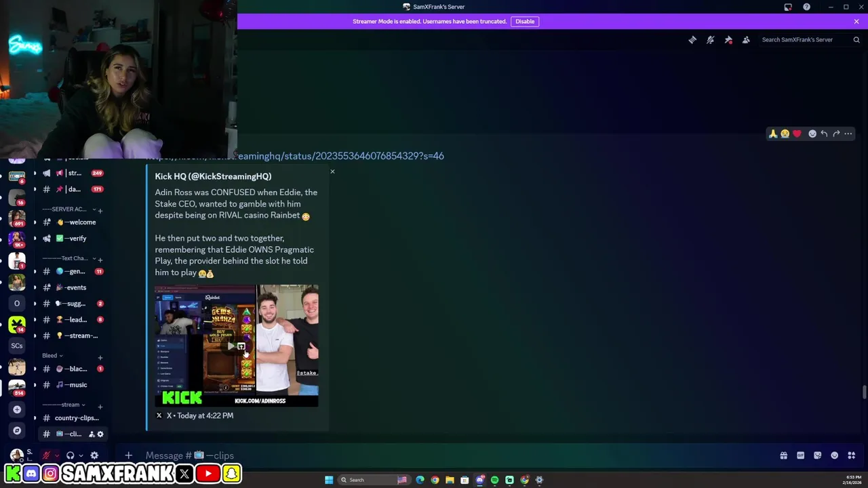Forward the message with arrow icon
868x488 pixels.
click(836, 134)
